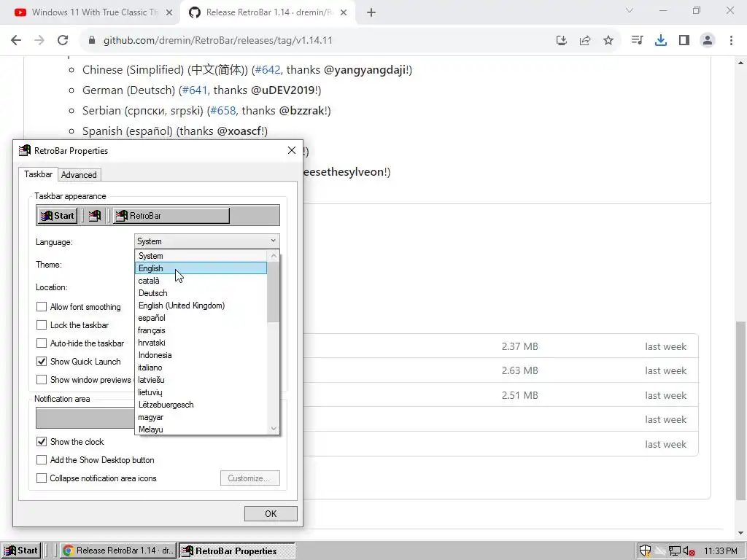Select the Release RetroBar 1.14 browser tab

(269, 13)
